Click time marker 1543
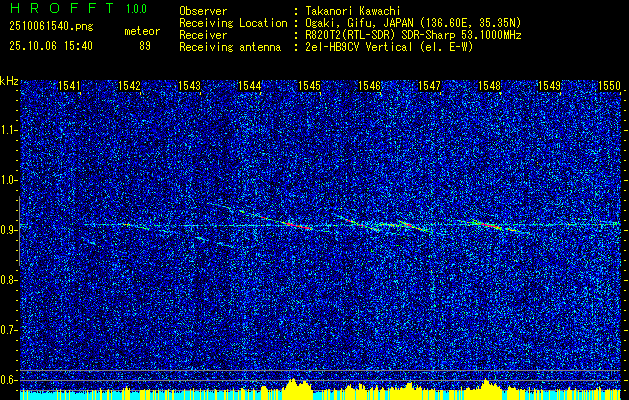 point(189,86)
